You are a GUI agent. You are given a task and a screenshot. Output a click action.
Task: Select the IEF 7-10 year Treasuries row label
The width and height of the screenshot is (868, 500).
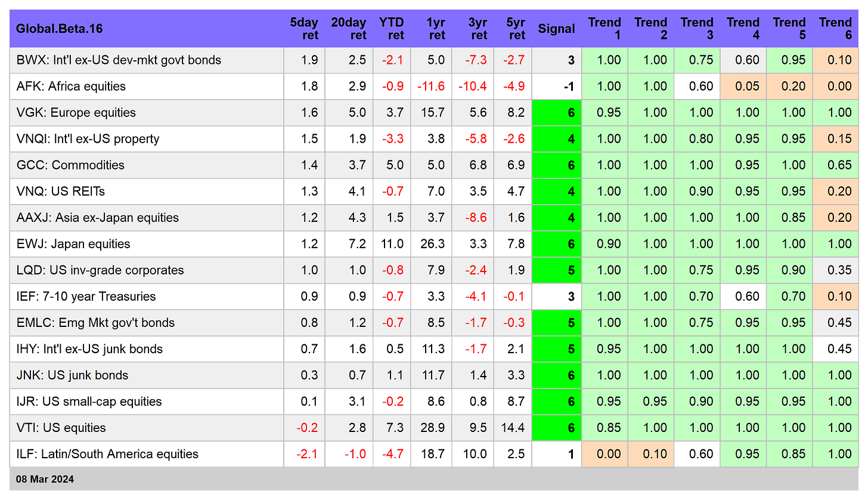(86, 297)
